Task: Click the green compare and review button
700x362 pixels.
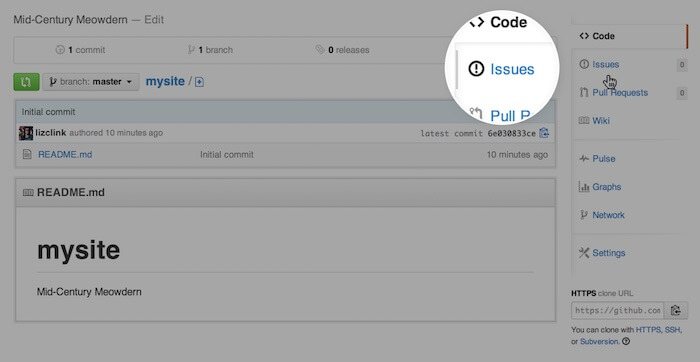Action: coord(26,82)
